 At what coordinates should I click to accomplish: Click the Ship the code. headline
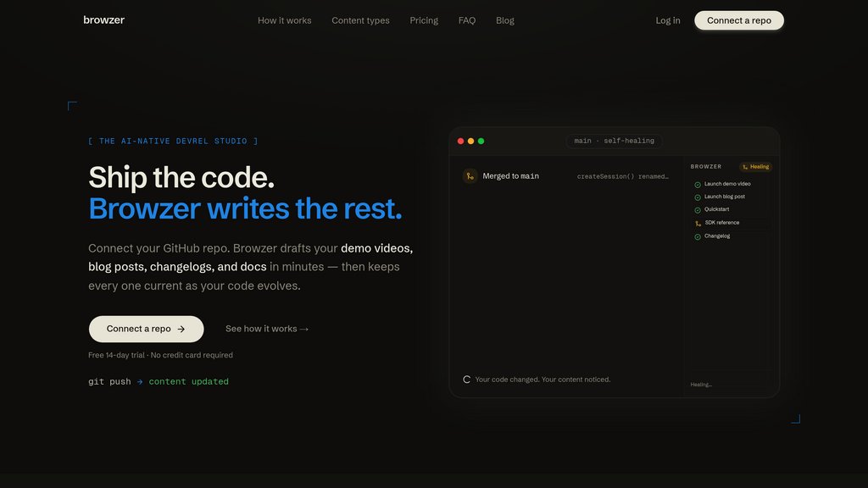tap(181, 177)
